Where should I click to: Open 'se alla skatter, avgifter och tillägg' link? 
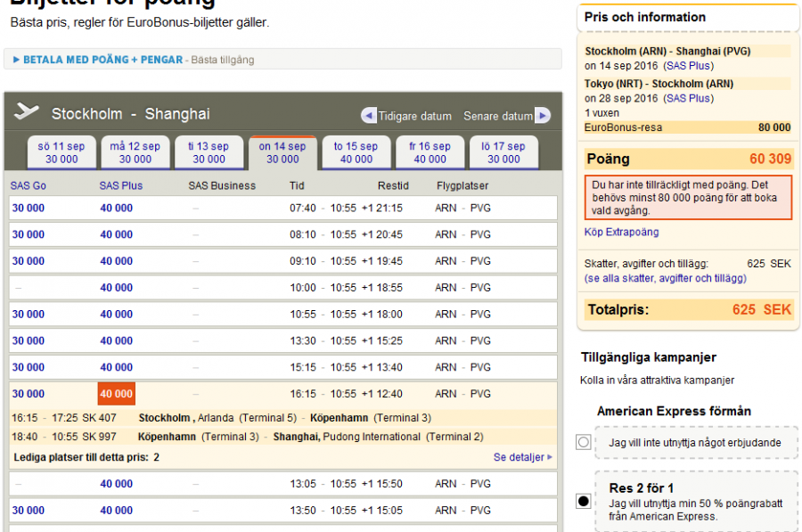point(665,279)
